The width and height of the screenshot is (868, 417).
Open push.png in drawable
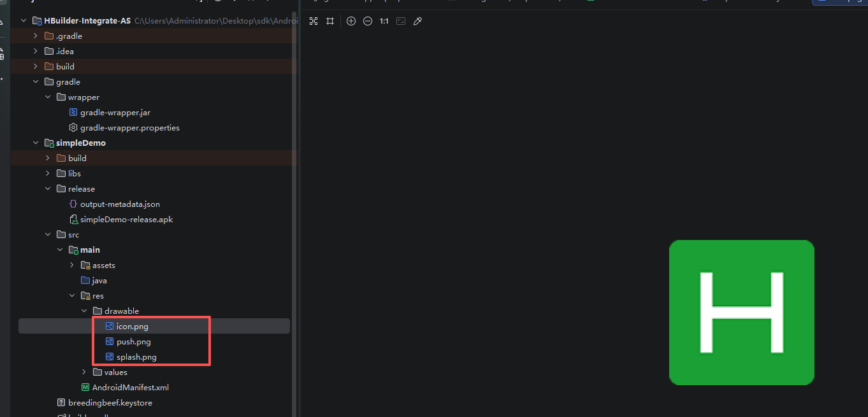pos(134,342)
